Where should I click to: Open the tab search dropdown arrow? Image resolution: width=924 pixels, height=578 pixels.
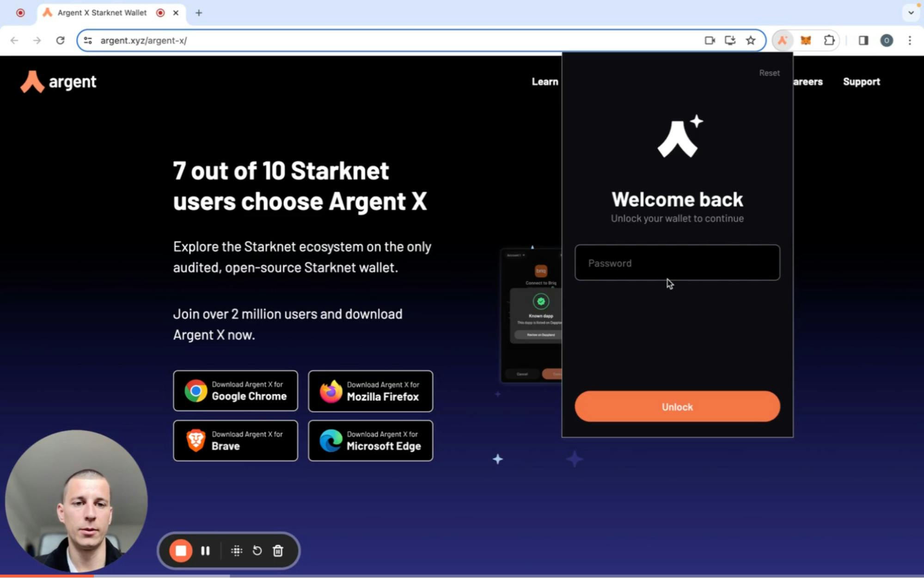(911, 12)
